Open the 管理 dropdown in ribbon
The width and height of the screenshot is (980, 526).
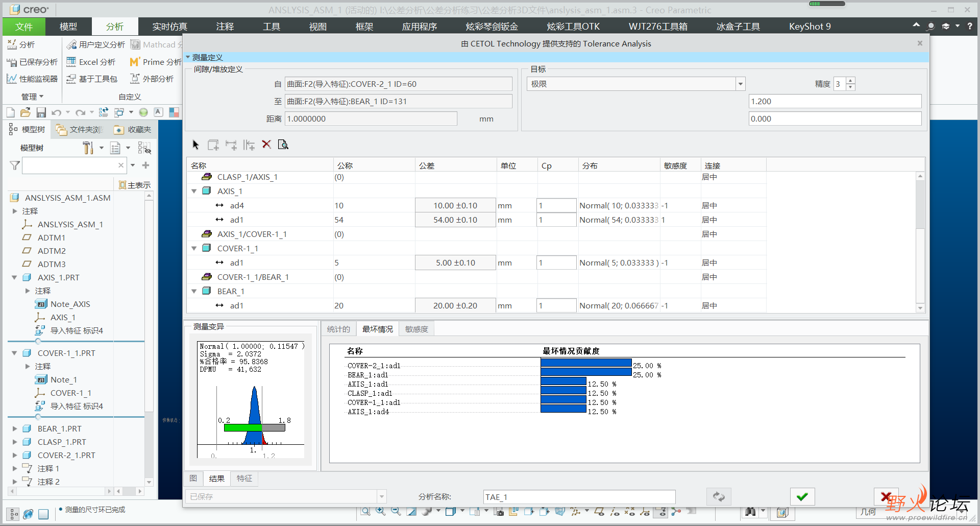[32, 97]
